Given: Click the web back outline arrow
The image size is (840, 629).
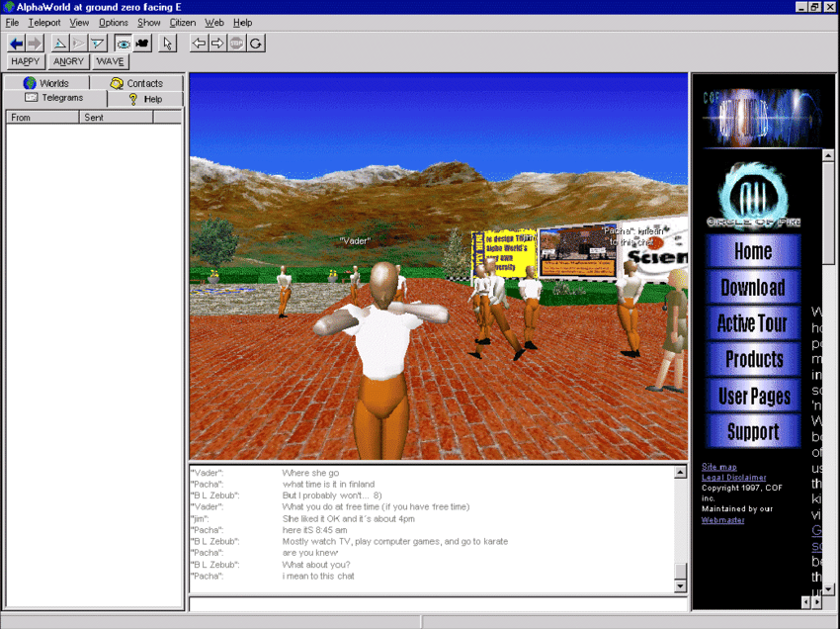Looking at the screenshot, I should coord(200,44).
